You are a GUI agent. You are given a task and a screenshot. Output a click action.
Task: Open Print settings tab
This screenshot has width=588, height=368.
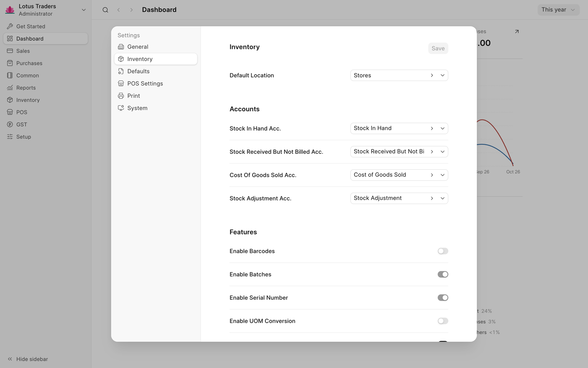point(156,96)
